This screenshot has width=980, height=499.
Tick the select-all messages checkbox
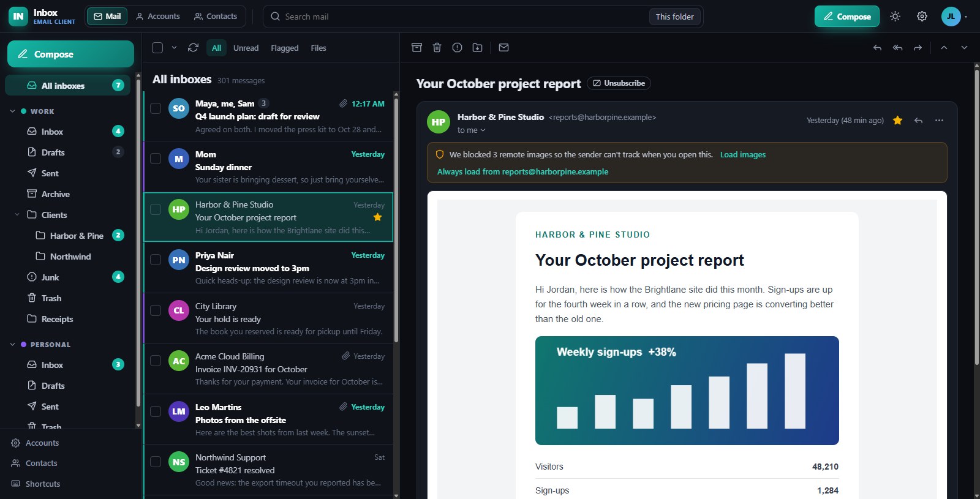click(157, 48)
